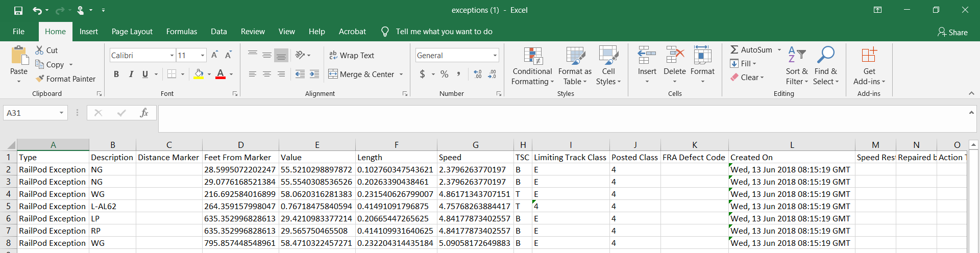980x253 pixels.
Task: Toggle Italic formatting
Action: (x=131, y=74)
